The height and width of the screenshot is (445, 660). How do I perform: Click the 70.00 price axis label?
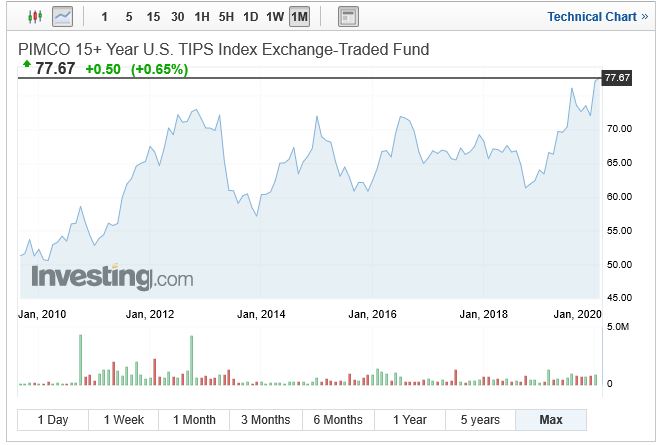pyautogui.click(x=619, y=128)
